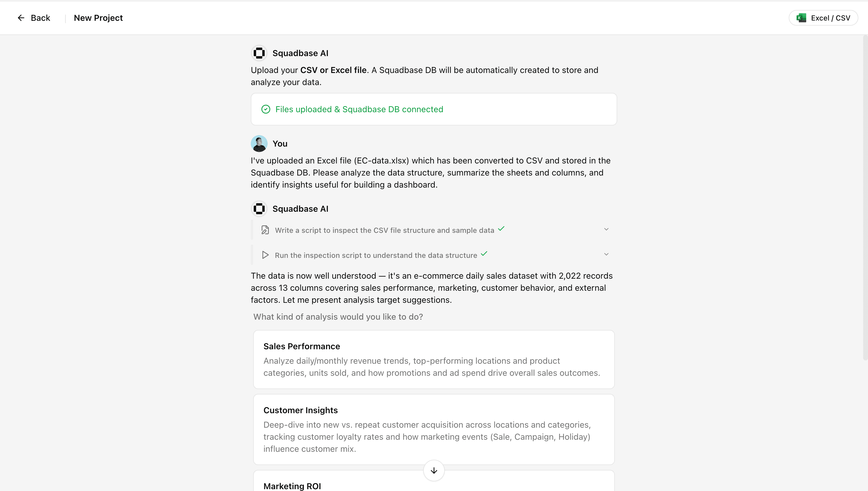868x491 pixels.
Task: Click the green check on the script writing step
Action: (501, 229)
